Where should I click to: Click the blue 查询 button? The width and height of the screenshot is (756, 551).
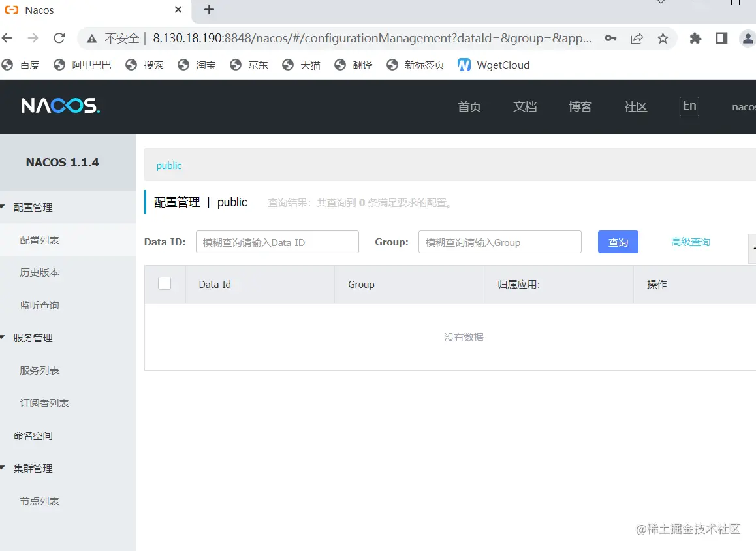pyautogui.click(x=618, y=242)
